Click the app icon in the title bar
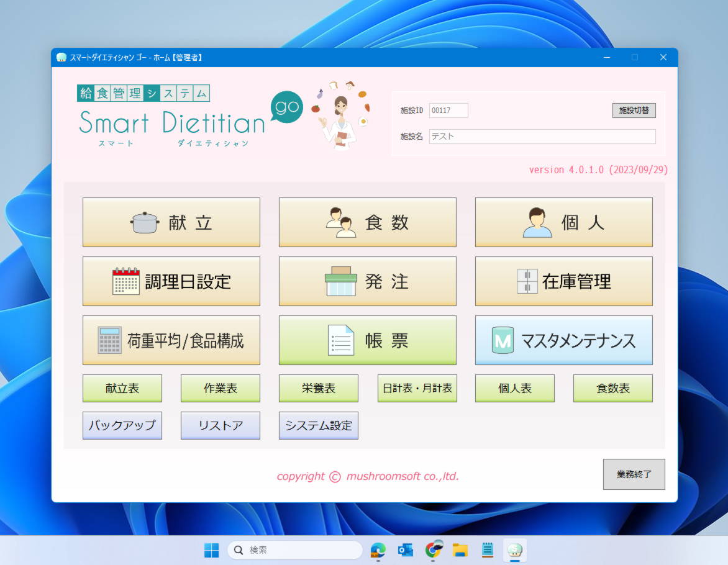This screenshot has height=565, width=728. [61, 57]
